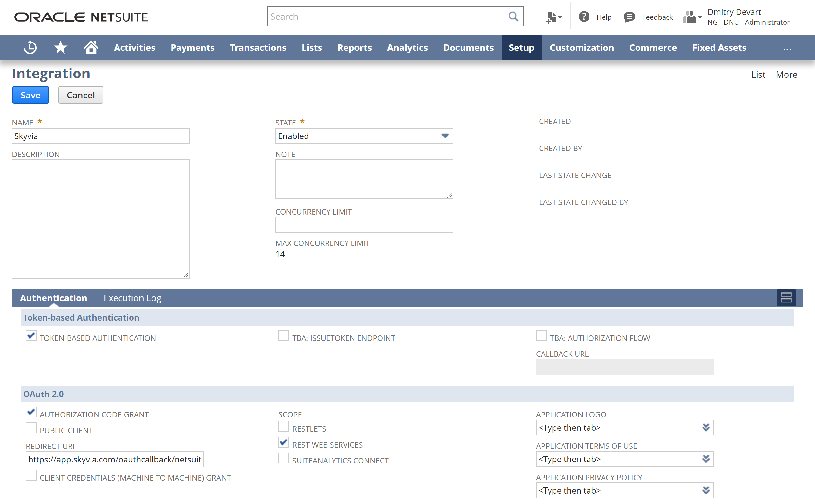The height and width of the screenshot is (504, 815).
Task: Expand Application Privacy Policy dropdown arrows
Action: click(706, 490)
